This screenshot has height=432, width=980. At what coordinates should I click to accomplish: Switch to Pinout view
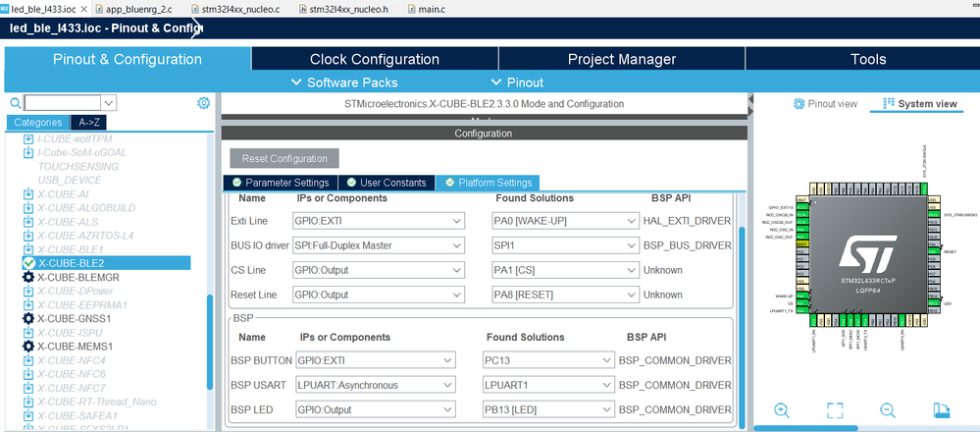coord(825,104)
